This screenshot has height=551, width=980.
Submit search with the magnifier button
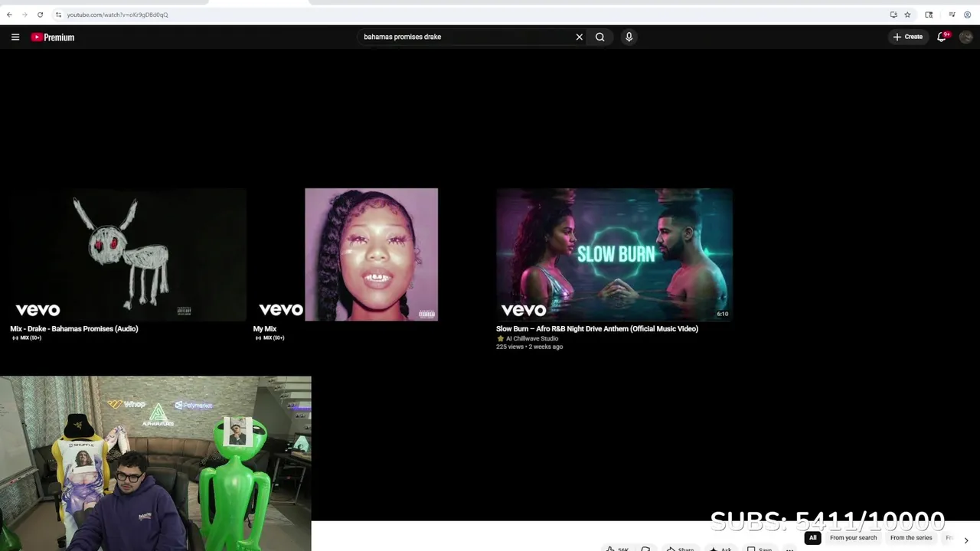(x=600, y=37)
